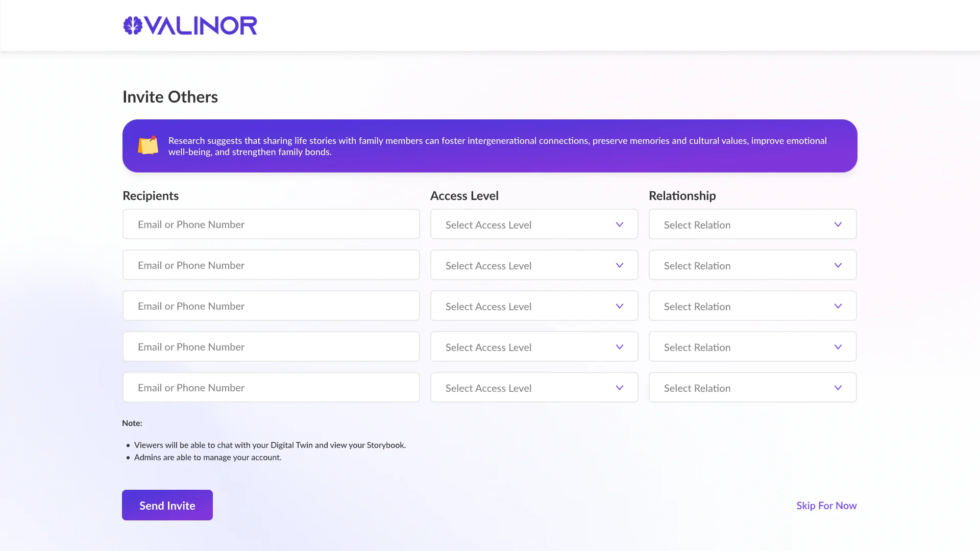This screenshot has height=551, width=980.
Task: Open the third row Access Level dropdown
Action: 534,306
